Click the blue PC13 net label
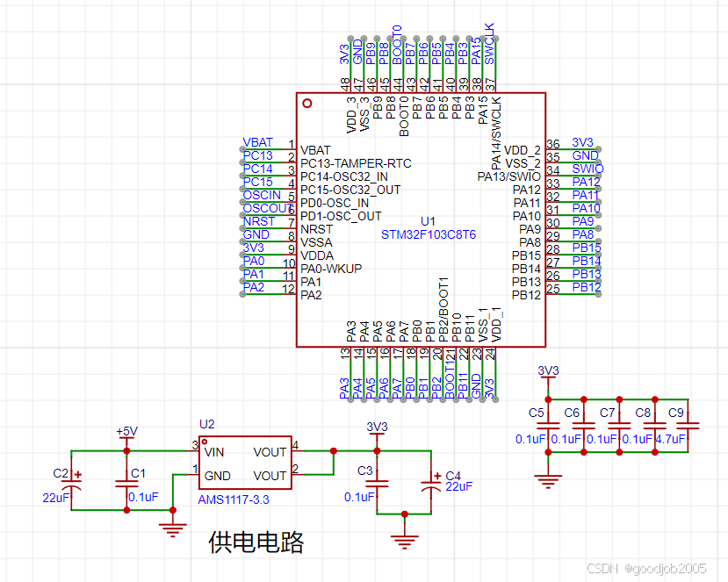The image size is (728, 582). pyautogui.click(x=257, y=155)
